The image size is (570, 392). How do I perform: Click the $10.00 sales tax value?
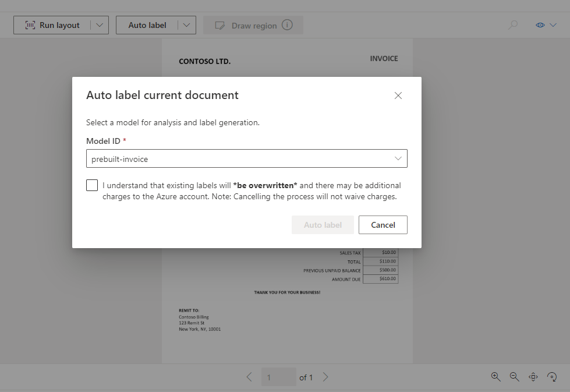[x=389, y=252]
